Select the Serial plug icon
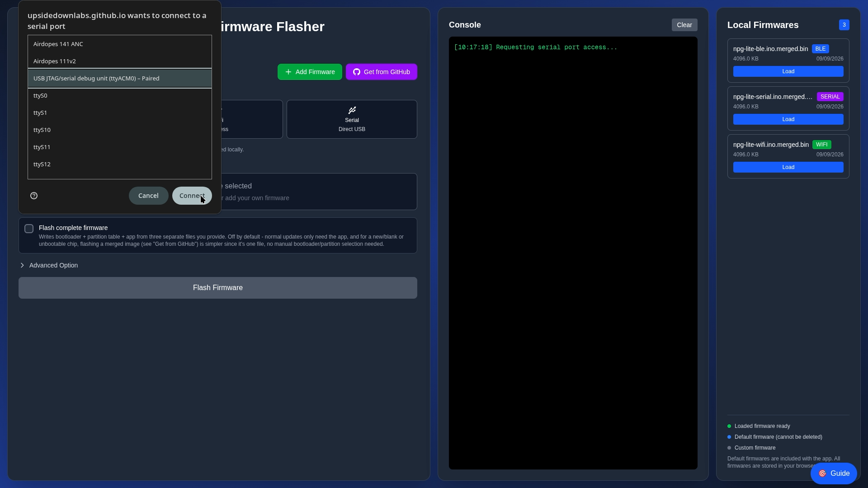The width and height of the screenshot is (868, 488). click(352, 110)
